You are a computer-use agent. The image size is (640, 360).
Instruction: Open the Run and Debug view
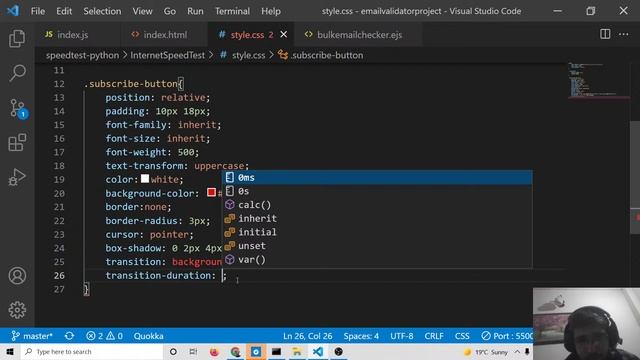tap(17, 177)
